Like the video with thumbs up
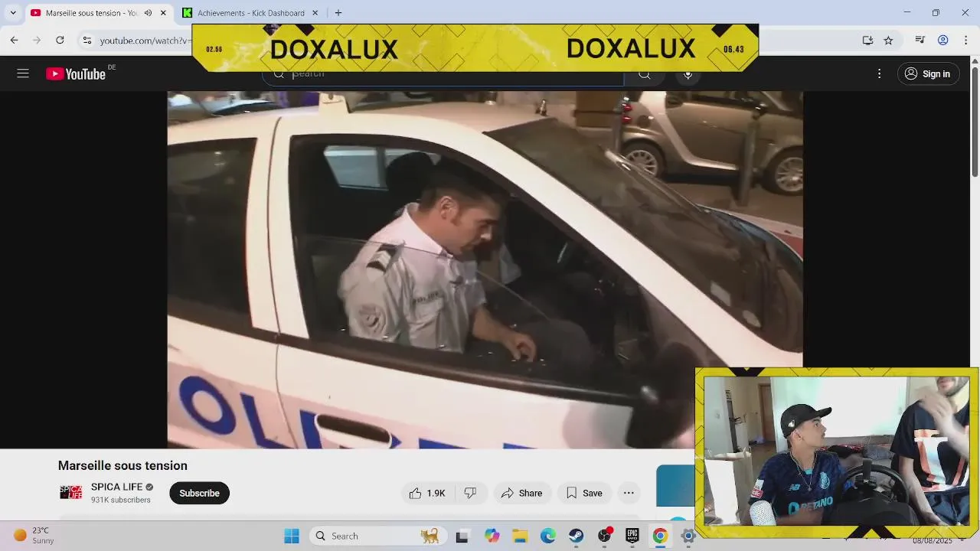This screenshot has width=980, height=551. click(x=427, y=493)
